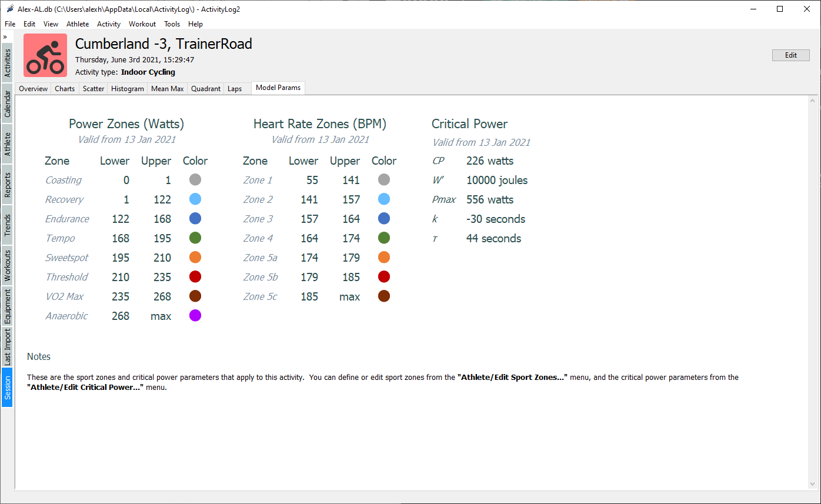Click the Critical Power heading
821x504 pixels.
coord(469,124)
